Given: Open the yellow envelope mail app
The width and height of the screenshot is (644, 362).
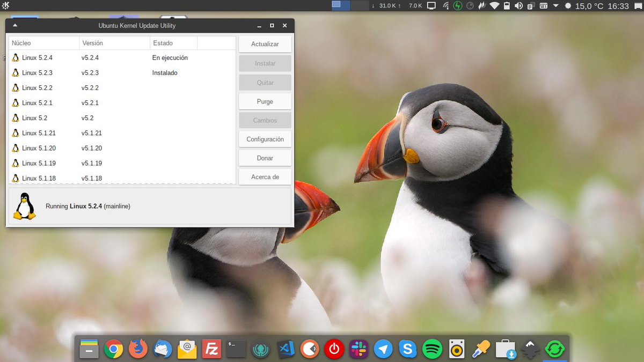Looking at the screenshot, I should [x=187, y=349].
